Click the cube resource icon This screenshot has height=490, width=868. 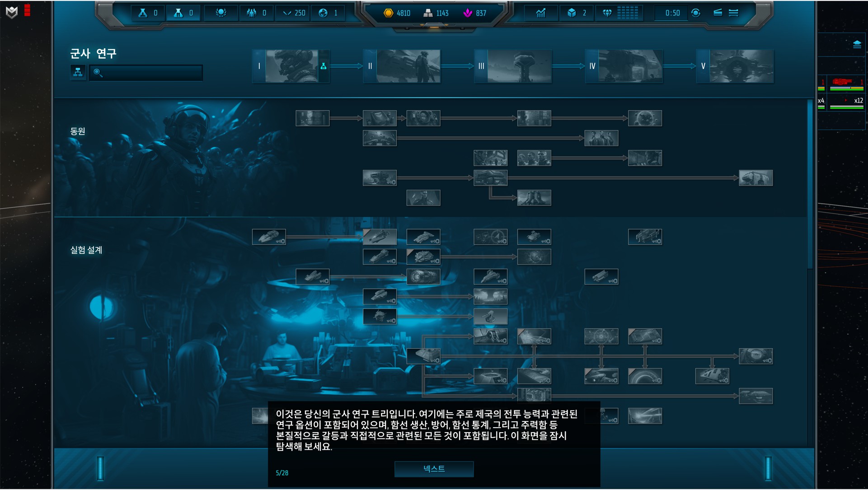click(572, 13)
